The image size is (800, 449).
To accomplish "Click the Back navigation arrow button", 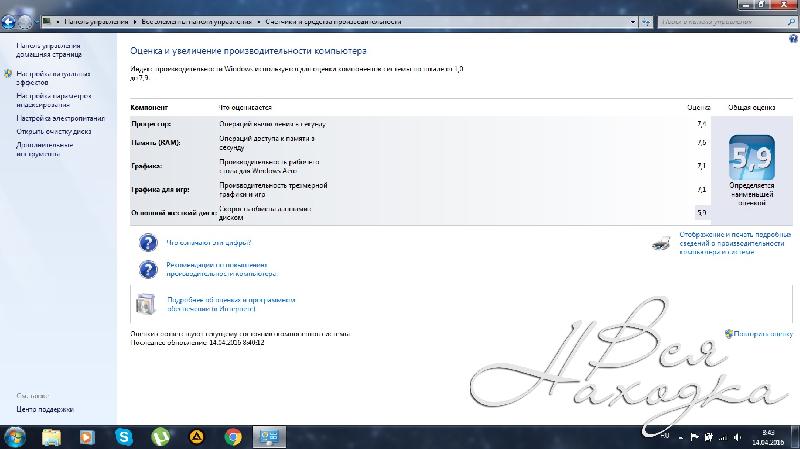I will 9,21.
